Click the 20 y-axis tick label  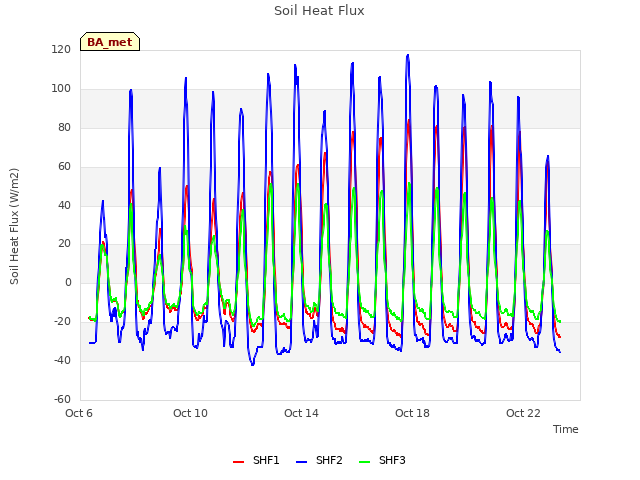click(64, 244)
